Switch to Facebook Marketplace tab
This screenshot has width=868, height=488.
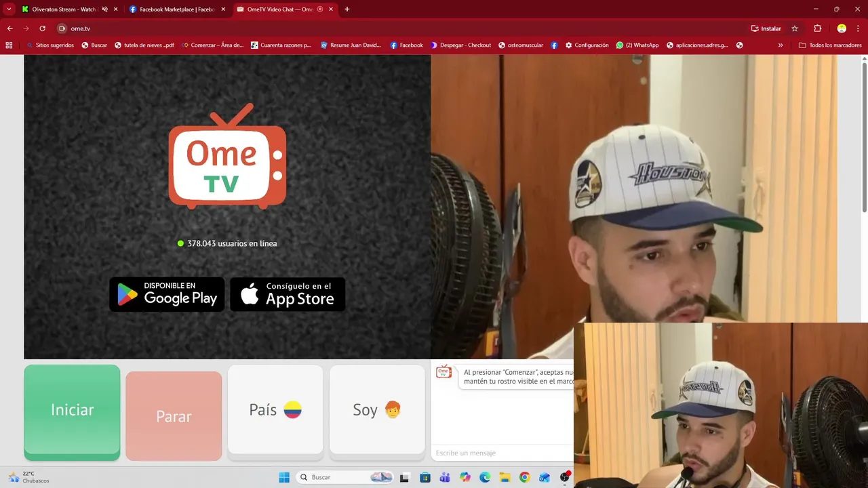[178, 9]
